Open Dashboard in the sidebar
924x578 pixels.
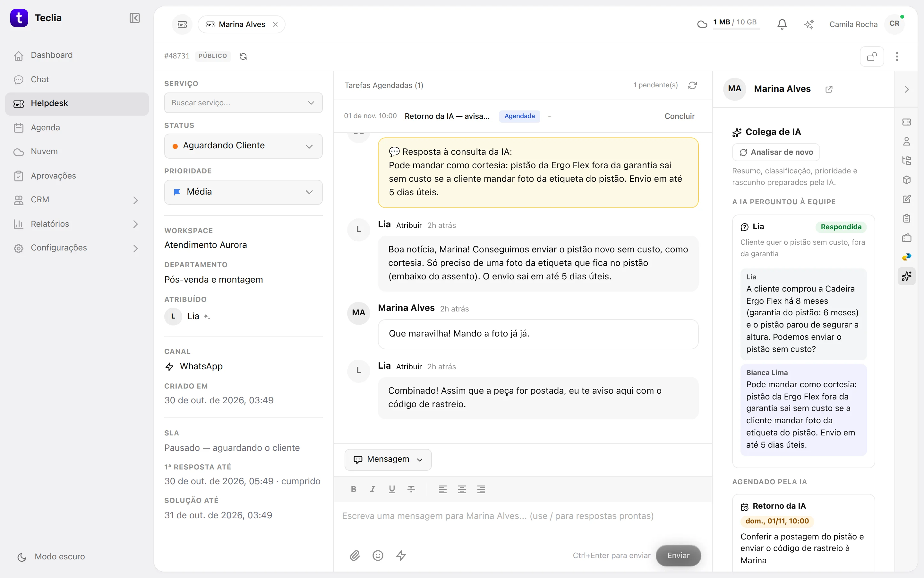coord(77,56)
